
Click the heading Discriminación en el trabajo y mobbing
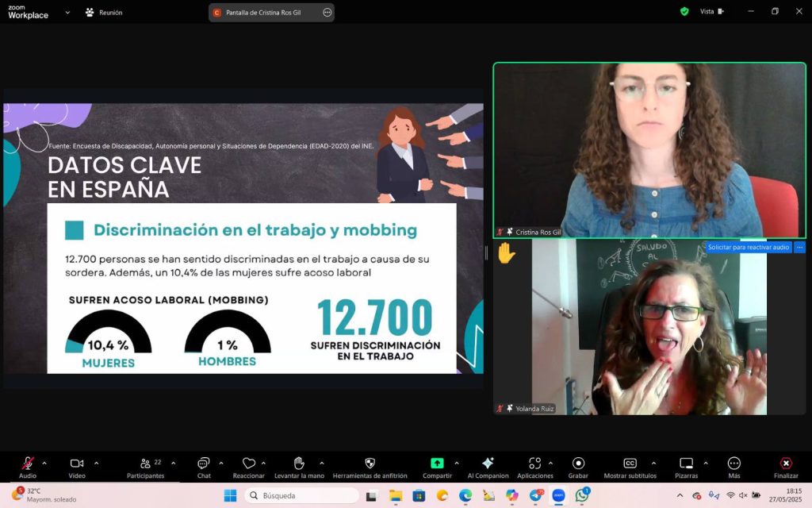tap(255, 230)
